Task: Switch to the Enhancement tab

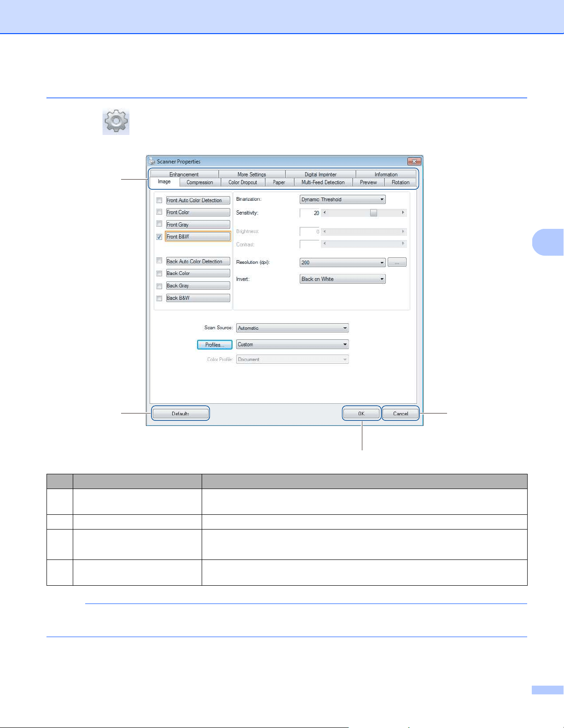Action: [184, 175]
